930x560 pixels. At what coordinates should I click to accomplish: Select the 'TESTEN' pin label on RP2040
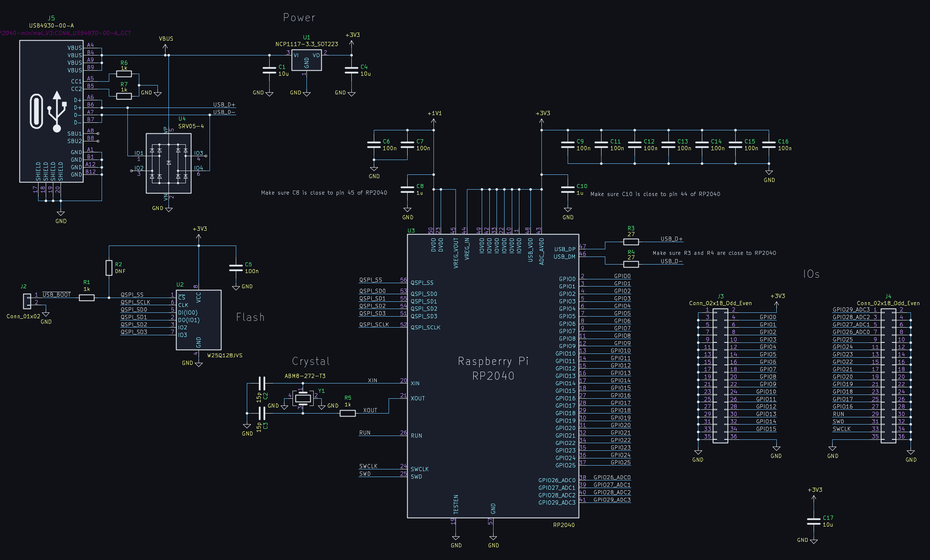[x=456, y=505]
